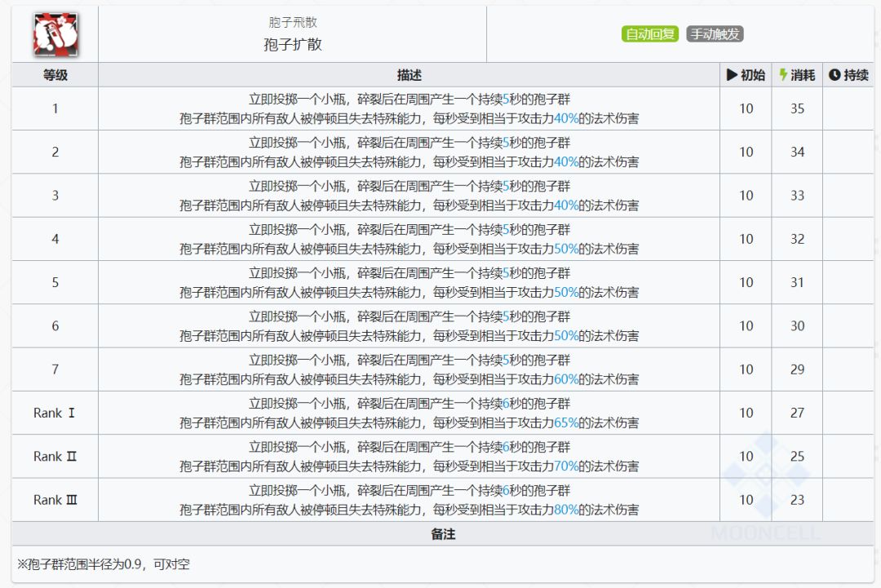Click the level 7 cell
Image resolution: width=881 pixels, height=588 pixels.
(55, 369)
